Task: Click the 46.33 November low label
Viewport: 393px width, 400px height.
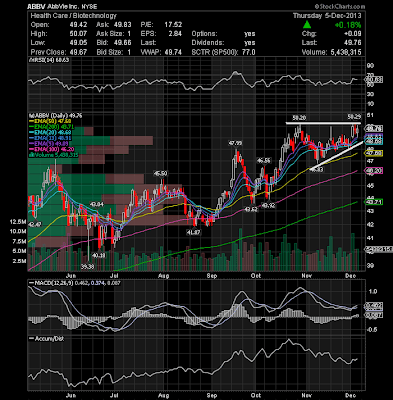Action: pyautogui.click(x=316, y=170)
